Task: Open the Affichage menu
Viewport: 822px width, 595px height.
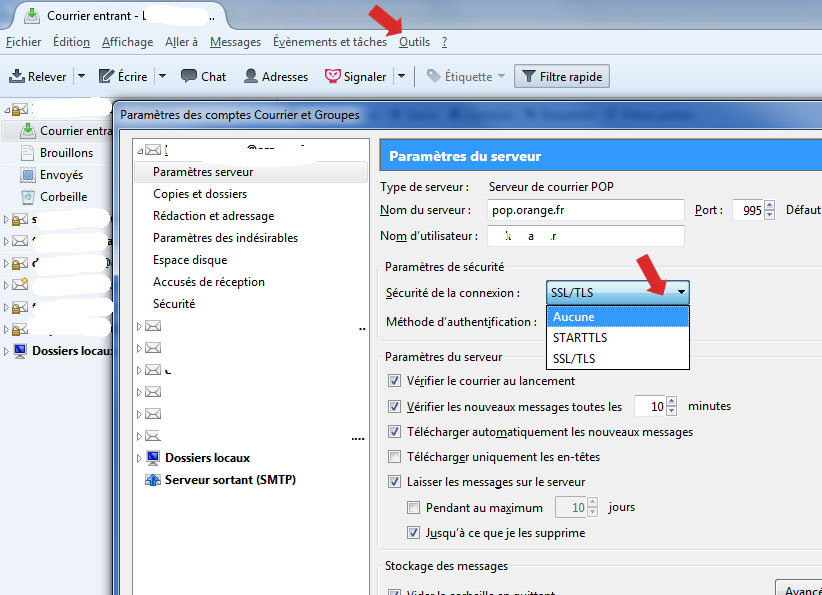Action: click(127, 42)
